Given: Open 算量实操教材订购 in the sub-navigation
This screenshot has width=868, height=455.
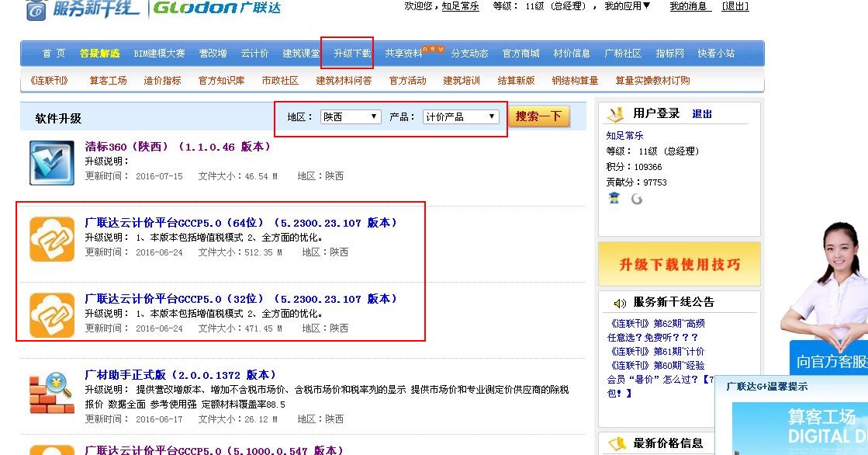Looking at the screenshot, I should coord(652,80).
